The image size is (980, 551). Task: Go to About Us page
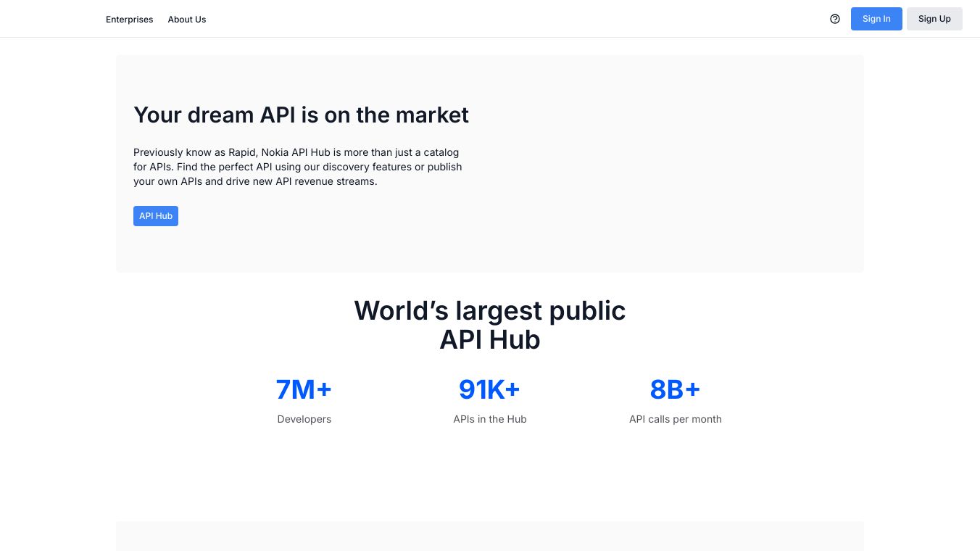point(187,20)
